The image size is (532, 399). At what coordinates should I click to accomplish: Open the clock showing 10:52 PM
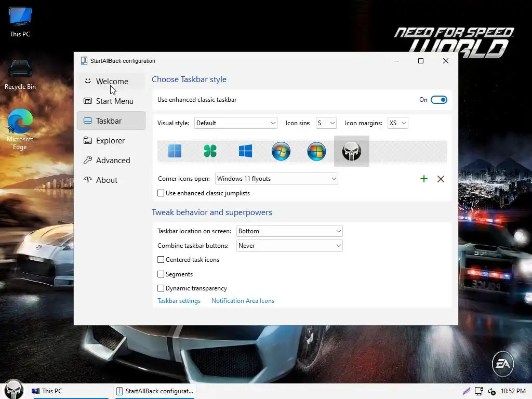pos(513,391)
